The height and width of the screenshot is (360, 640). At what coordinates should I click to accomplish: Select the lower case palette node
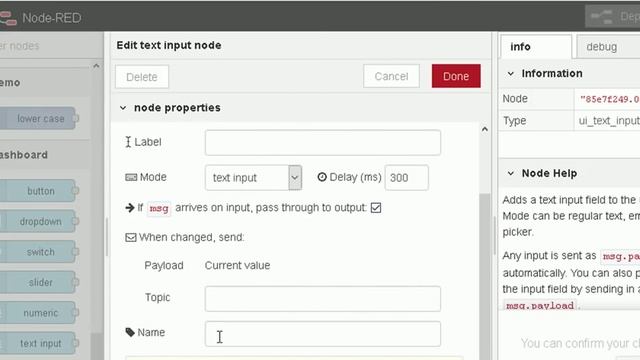click(x=39, y=118)
